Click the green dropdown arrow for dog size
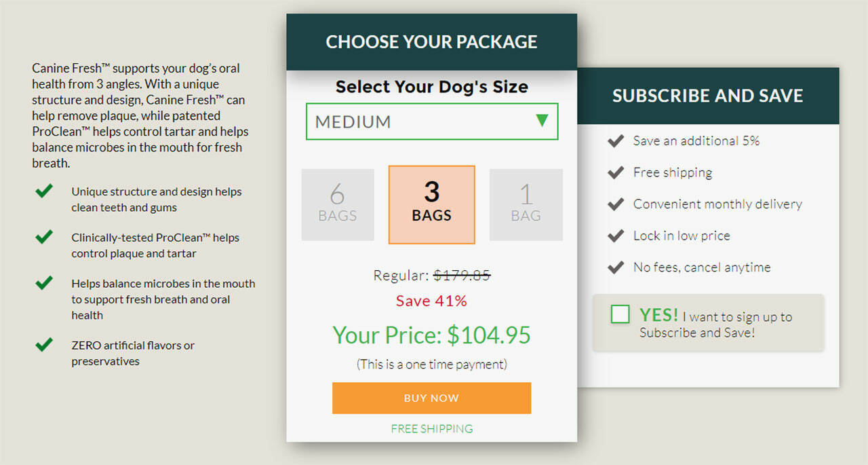The width and height of the screenshot is (868, 465). pos(541,121)
